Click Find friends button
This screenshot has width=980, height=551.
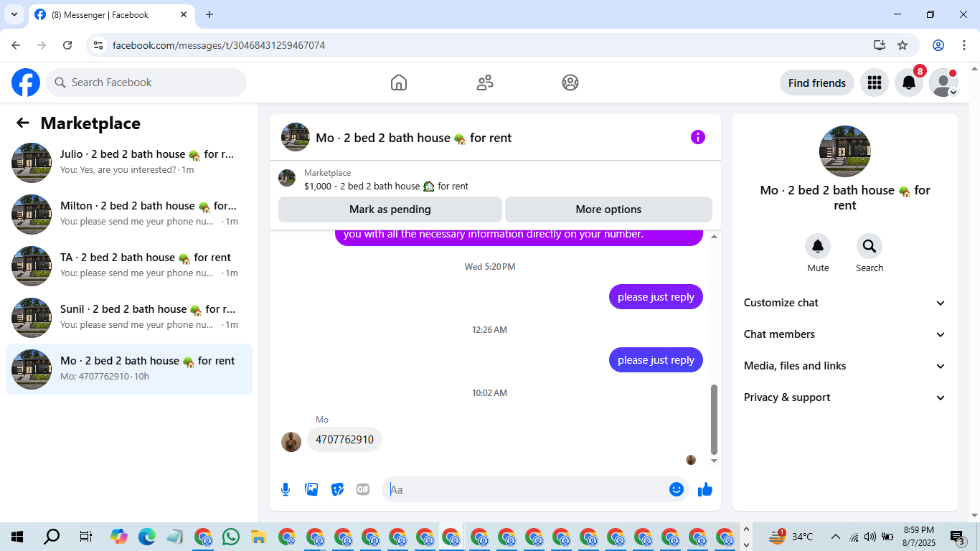tap(817, 83)
